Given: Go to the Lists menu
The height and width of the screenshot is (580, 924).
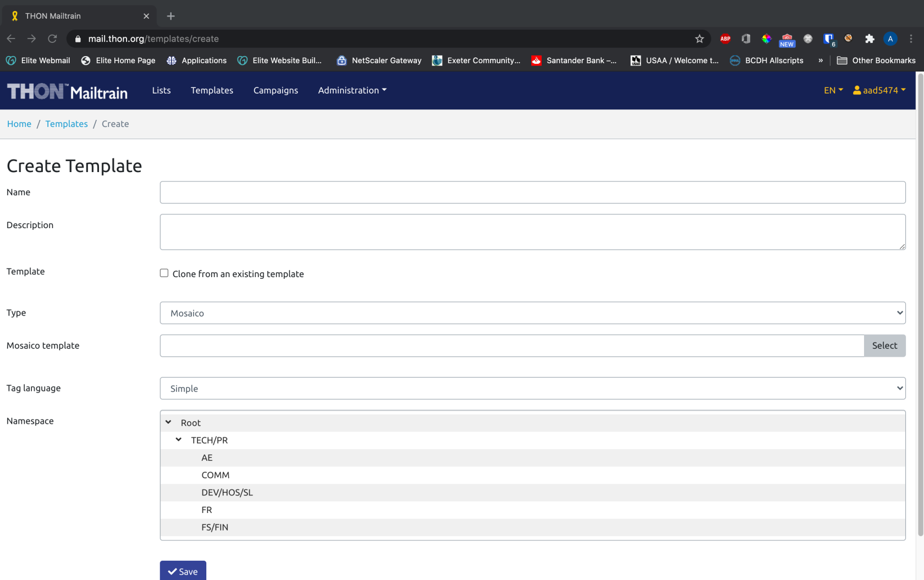Looking at the screenshot, I should 161,90.
